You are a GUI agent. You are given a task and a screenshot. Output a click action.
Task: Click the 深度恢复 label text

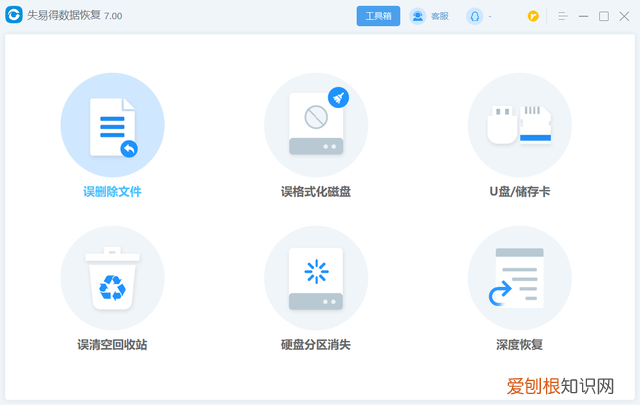pyautogui.click(x=520, y=345)
